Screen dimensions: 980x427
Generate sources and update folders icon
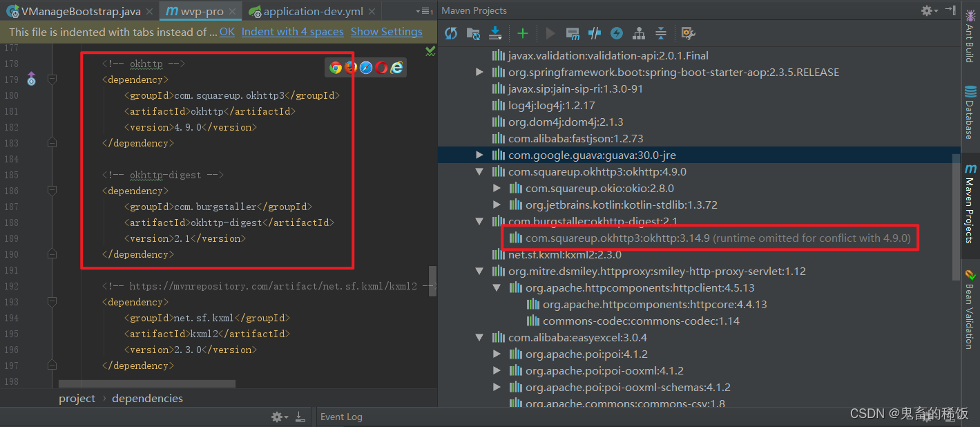click(x=473, y=33)
